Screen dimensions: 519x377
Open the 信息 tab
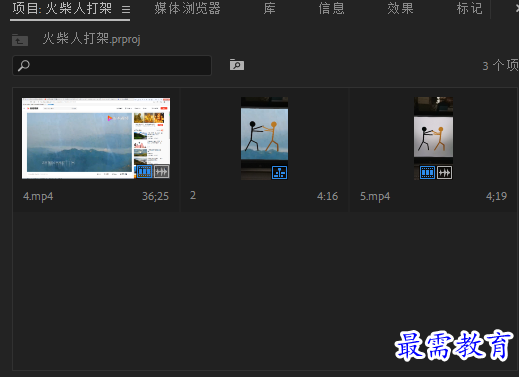point(331,9)
